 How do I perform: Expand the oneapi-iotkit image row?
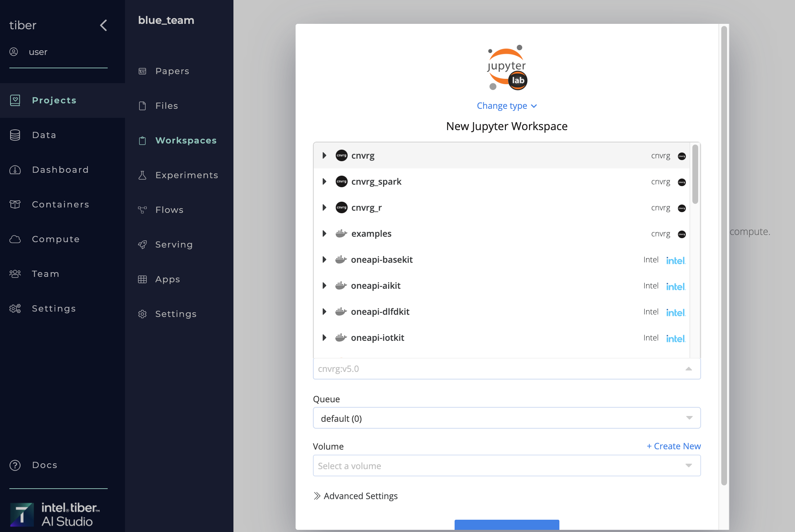325,338
